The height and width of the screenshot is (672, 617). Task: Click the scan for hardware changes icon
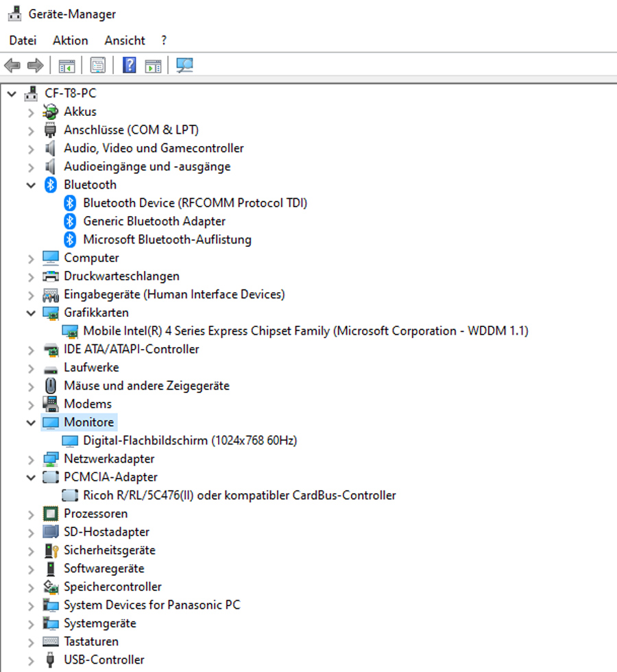184,66
